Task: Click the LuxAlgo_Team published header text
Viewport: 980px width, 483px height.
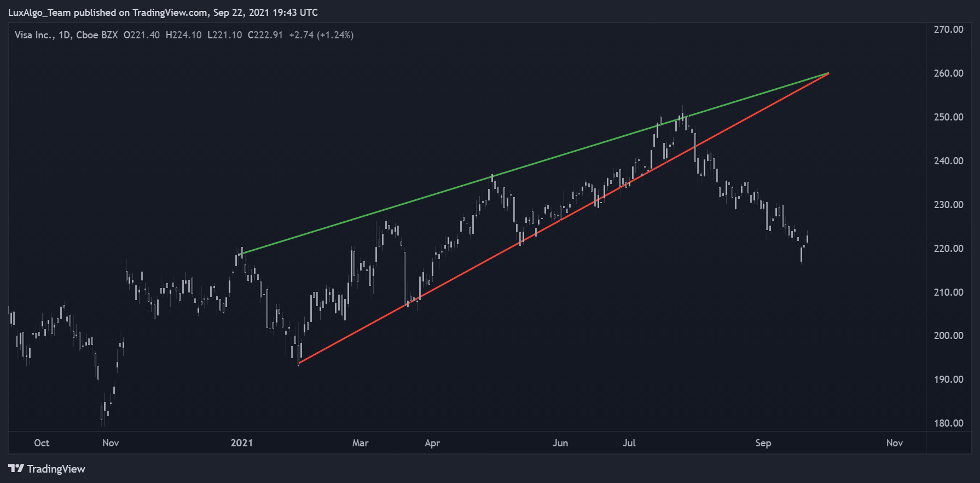Action: pyautogui.click(x=163, y=12)
